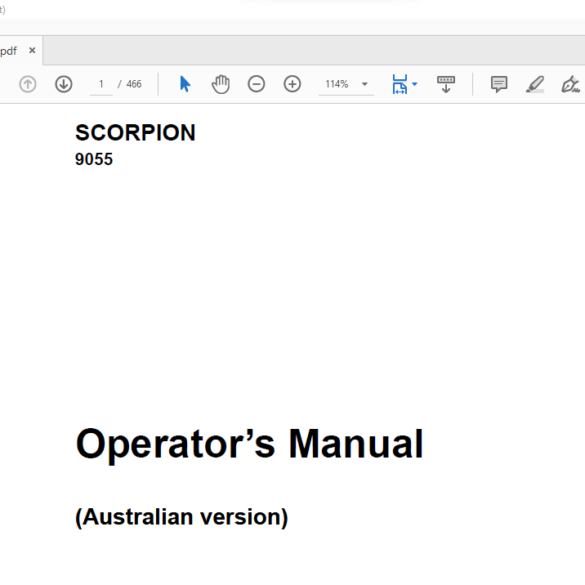
Task: Click the 114% zoom value field
Action: tap(337, 84)
